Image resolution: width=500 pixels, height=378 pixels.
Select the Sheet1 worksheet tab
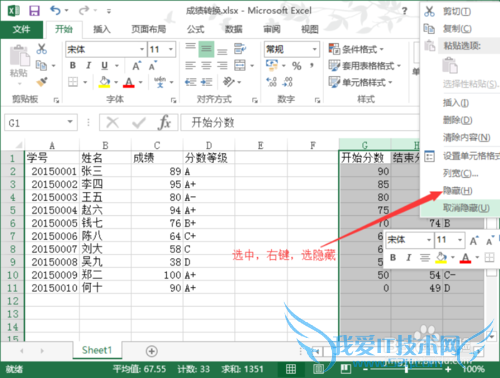97,350
